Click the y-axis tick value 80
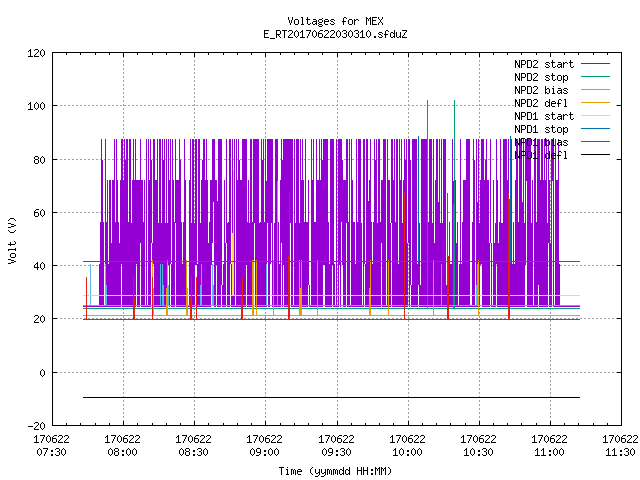The height and width of the screenshot is (480, 640). (39, 160)
